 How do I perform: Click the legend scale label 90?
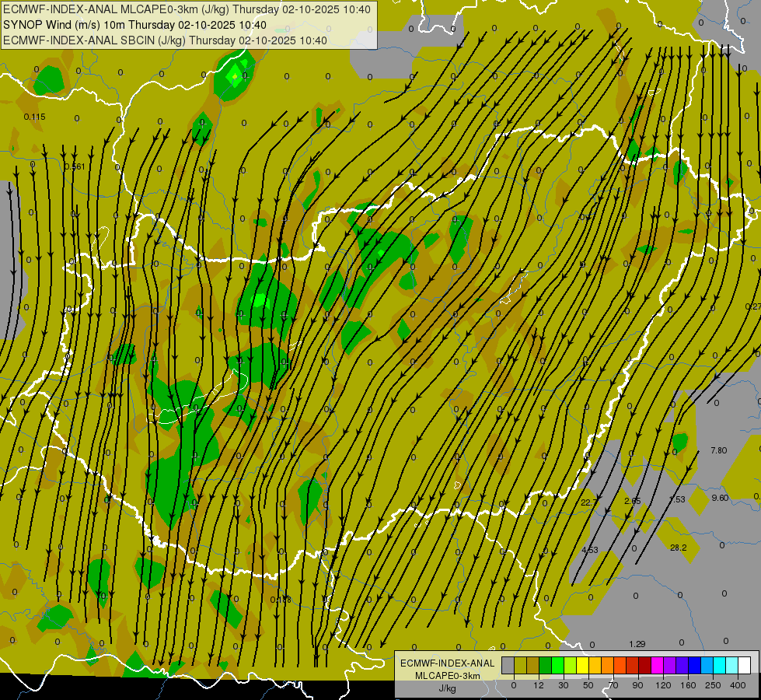[637, 685]
